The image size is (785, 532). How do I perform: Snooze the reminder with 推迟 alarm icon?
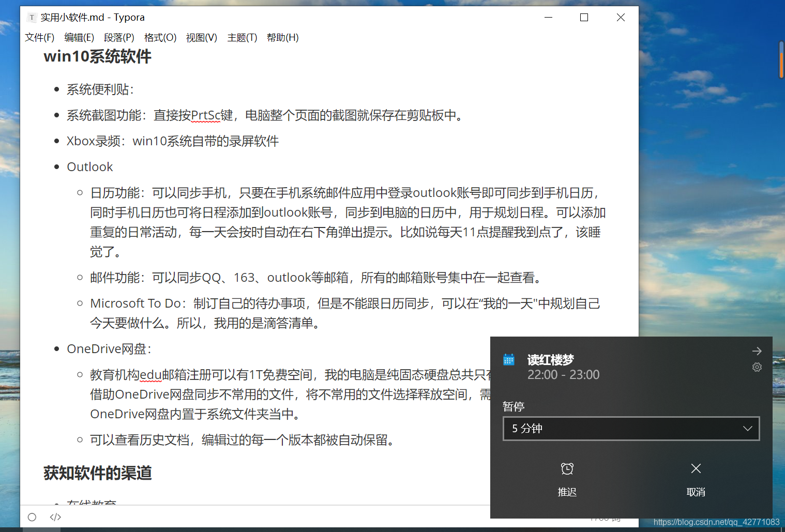point(567,479)
